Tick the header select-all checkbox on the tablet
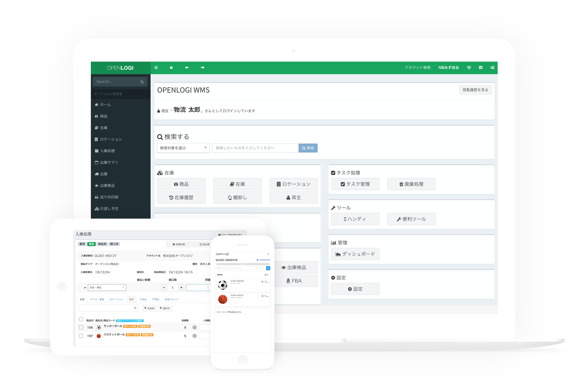Viewport: 588px width, 392px height. click(x=81, y=319)
